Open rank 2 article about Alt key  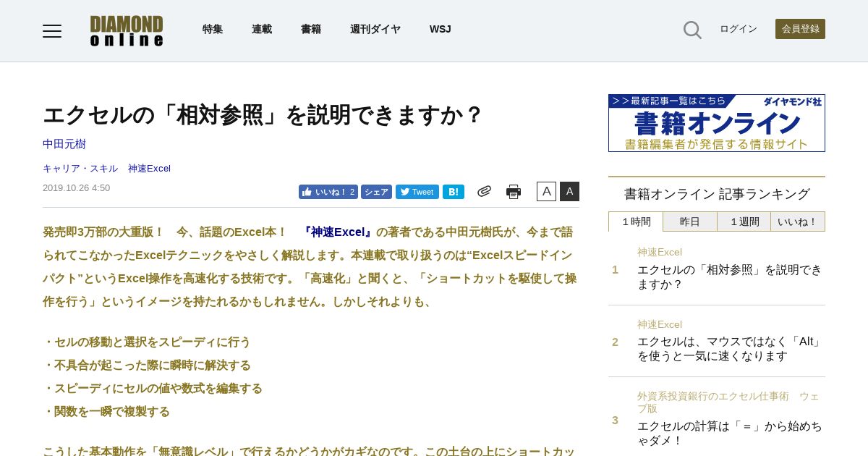coord(730,348)
